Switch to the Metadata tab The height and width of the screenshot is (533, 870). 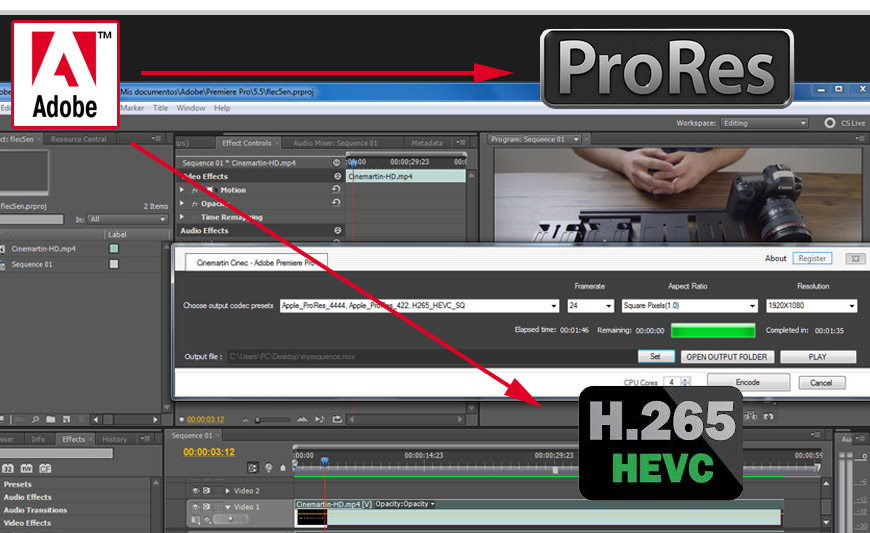pyautogui.click(x=427, y=143)
